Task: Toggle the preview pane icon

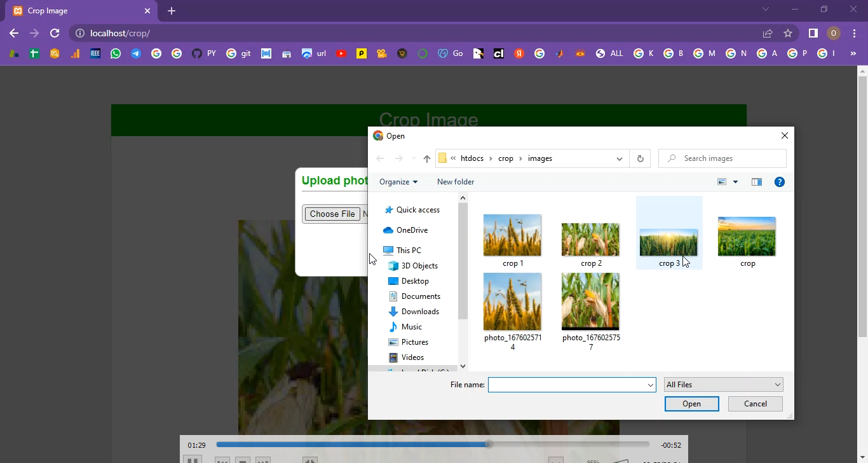Action: point(756,182)
